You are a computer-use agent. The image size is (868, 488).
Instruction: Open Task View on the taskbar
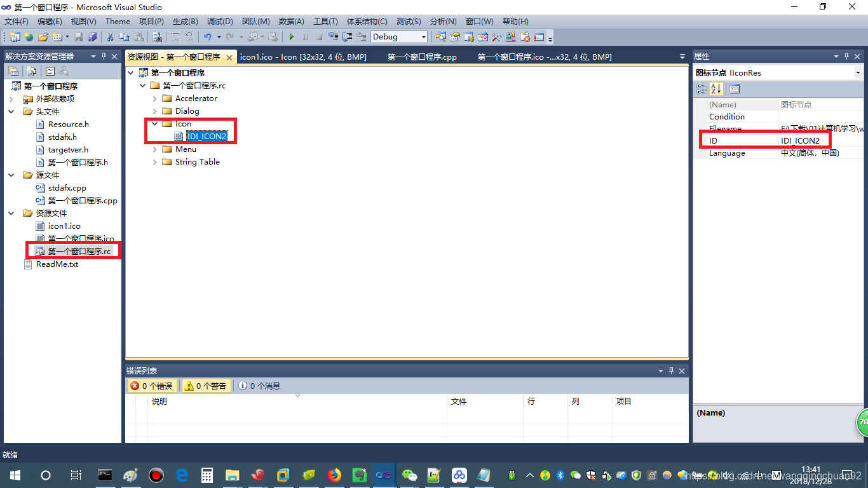(75, 475)
